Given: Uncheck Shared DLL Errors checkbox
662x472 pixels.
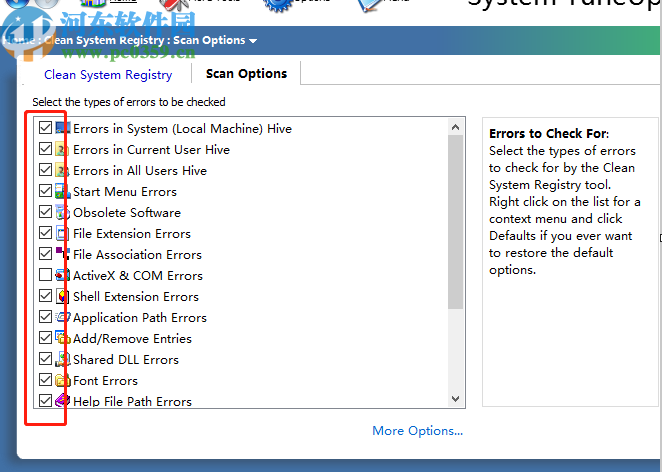Looking at the screenshot, I should click(45, 359).
